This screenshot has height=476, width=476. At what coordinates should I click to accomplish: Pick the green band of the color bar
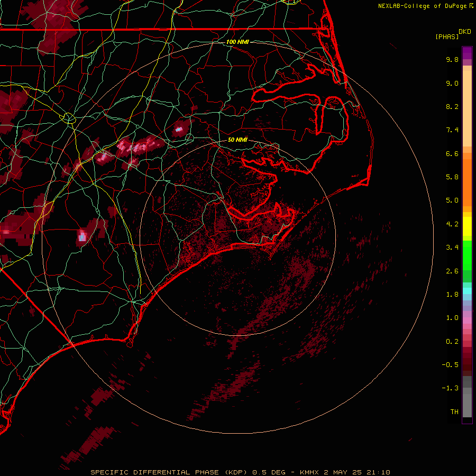467,255
